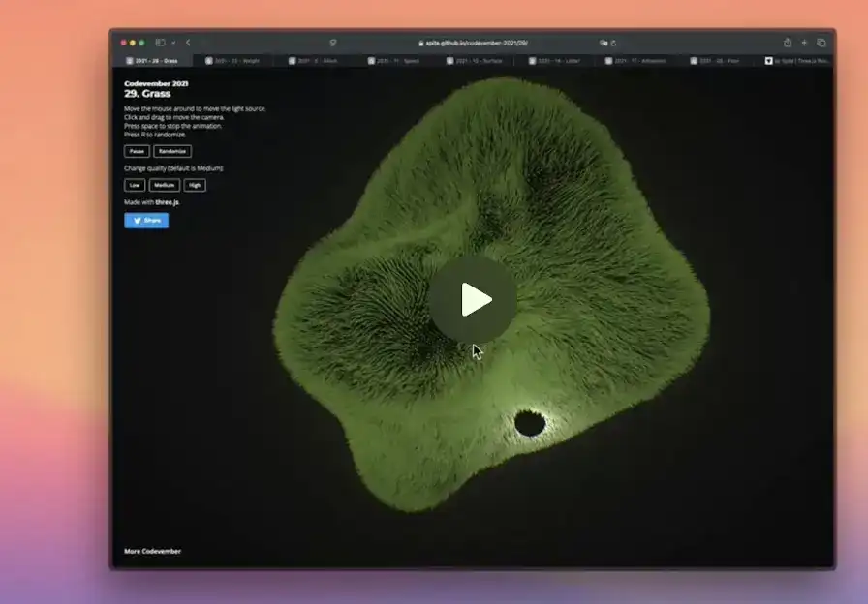Open the three.js link
Viewport: 868px width, 604px height.
pyautogui.click(x=168, y=202)
